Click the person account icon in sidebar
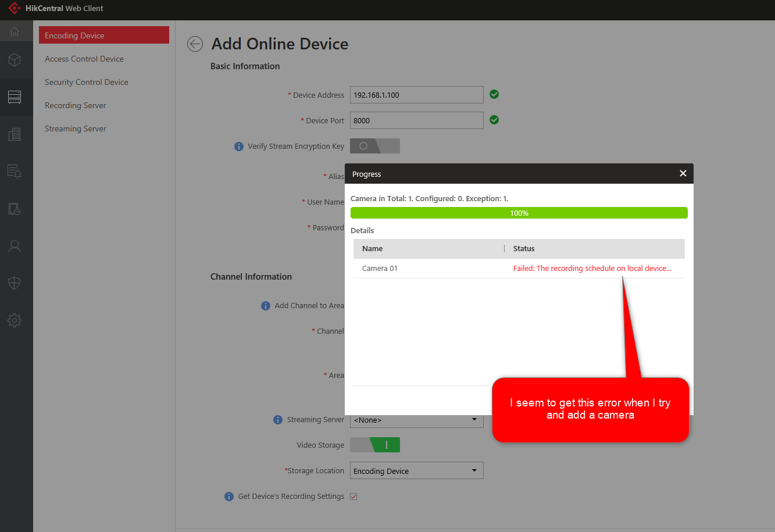This screenshot has width=775, height=532. (x=15, y=246)
